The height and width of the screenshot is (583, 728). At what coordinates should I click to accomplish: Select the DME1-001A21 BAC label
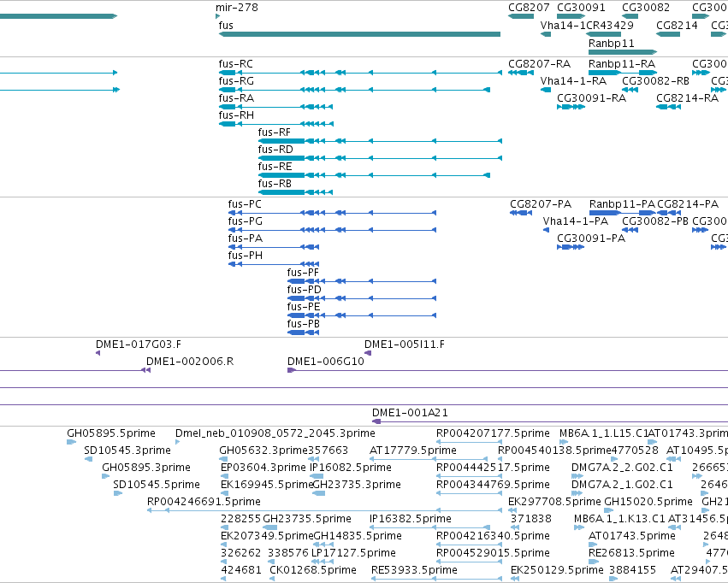(x=410, y=413)
